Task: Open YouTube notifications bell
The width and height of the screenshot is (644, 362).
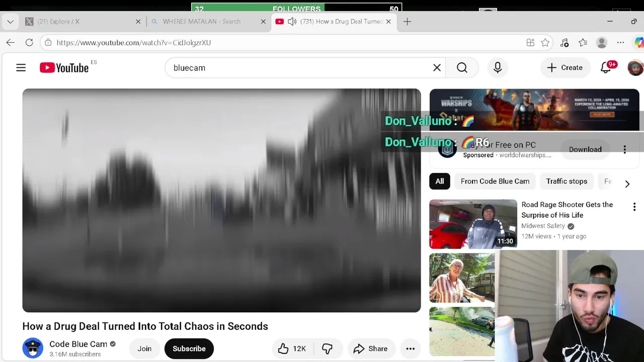Action: pyautogui.click(x=606, y=67)
